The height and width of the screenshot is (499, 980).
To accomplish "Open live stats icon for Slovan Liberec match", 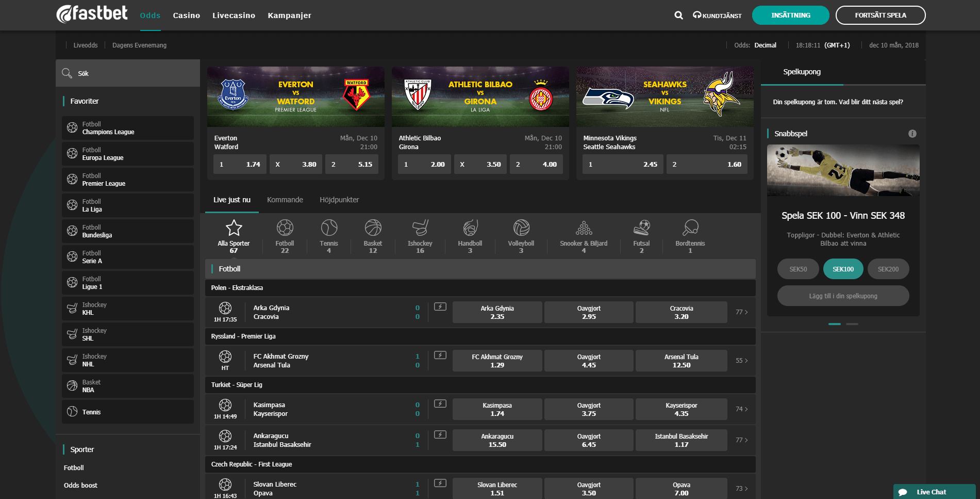I will pyautogui.click(x=440, y=483).
